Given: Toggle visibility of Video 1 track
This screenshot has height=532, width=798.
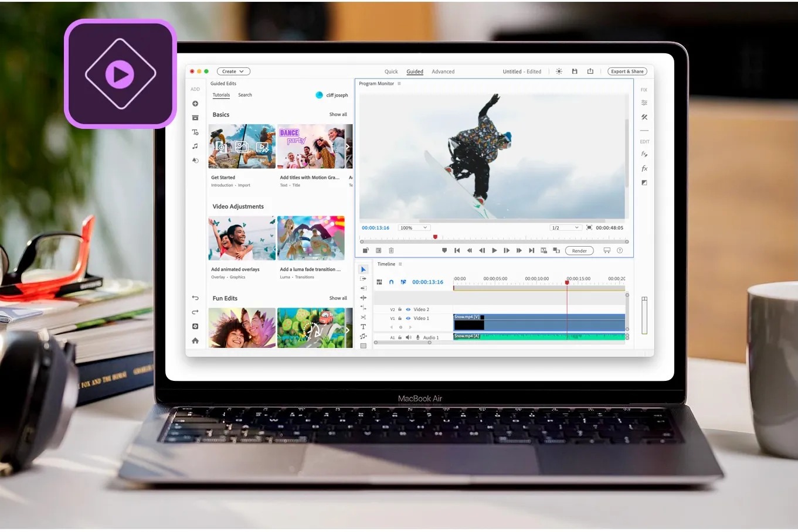Looking at the screenshot, I should [x=408, y=318].
